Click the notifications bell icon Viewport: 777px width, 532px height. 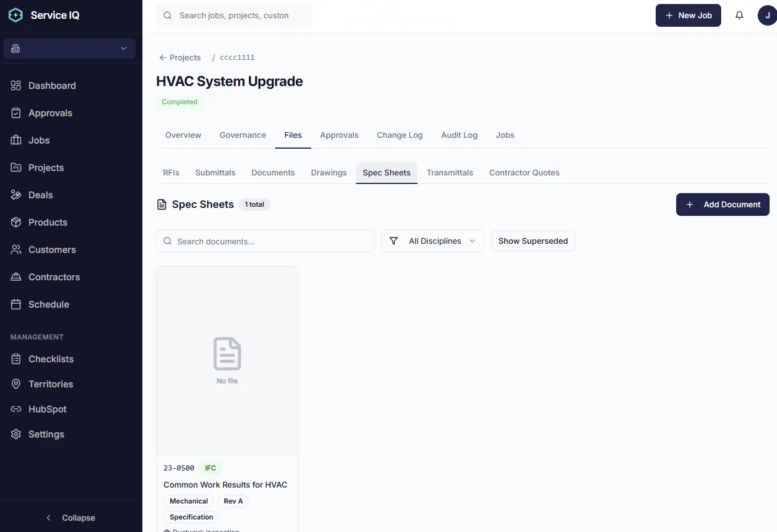tap(739, 15)
